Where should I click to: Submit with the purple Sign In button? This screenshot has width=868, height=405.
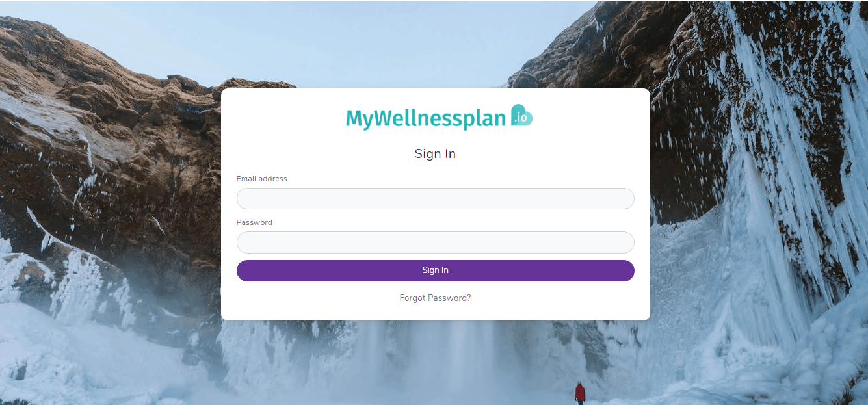pyautogui.click(x=435, y=270)
